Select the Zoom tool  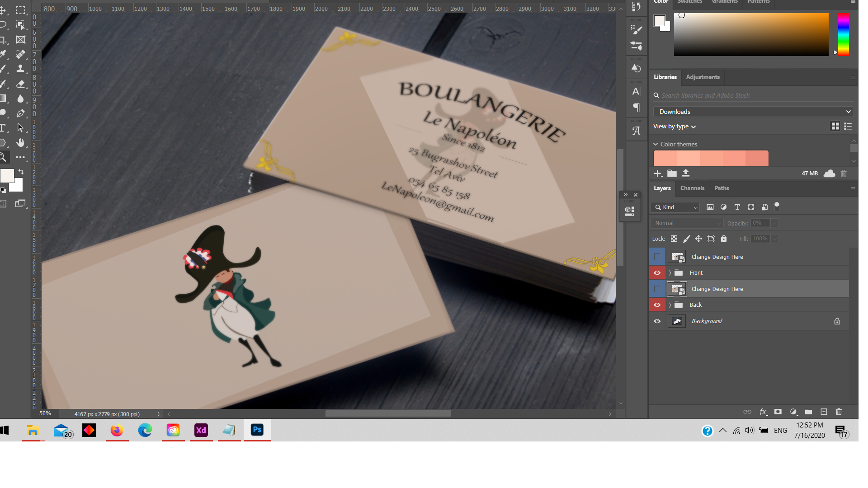point(4,157)
